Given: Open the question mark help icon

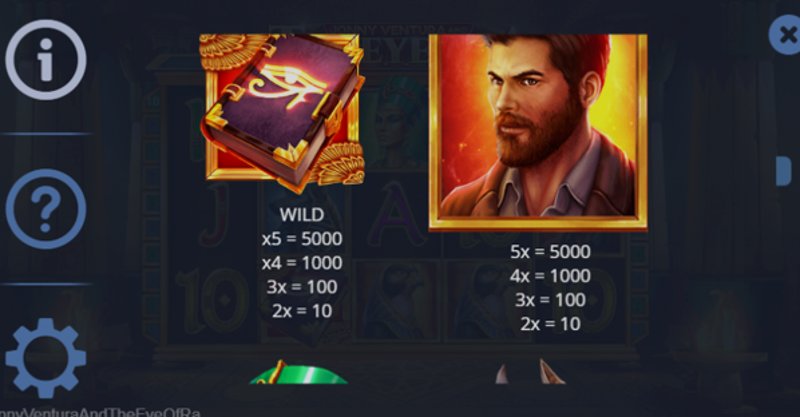Looking at the screenshot, I should tap(46, 209).
